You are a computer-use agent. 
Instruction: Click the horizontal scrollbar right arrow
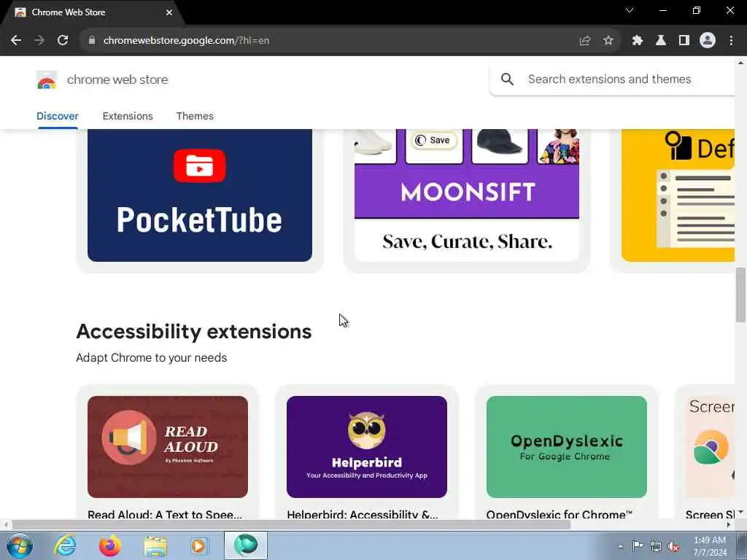[x=729, y=525]
